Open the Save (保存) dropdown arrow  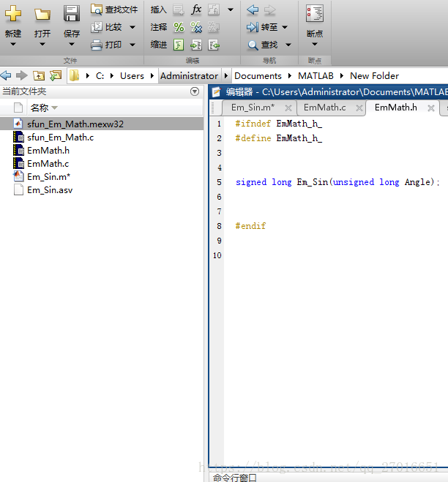click(x=72, y=45)
